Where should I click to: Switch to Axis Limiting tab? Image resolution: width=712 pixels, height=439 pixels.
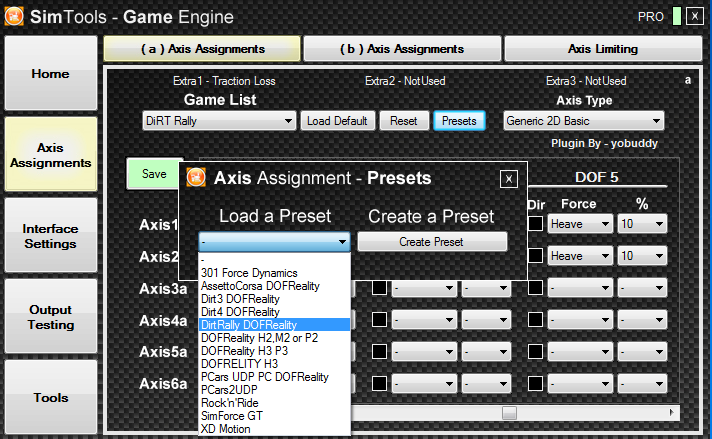(603, 49)
